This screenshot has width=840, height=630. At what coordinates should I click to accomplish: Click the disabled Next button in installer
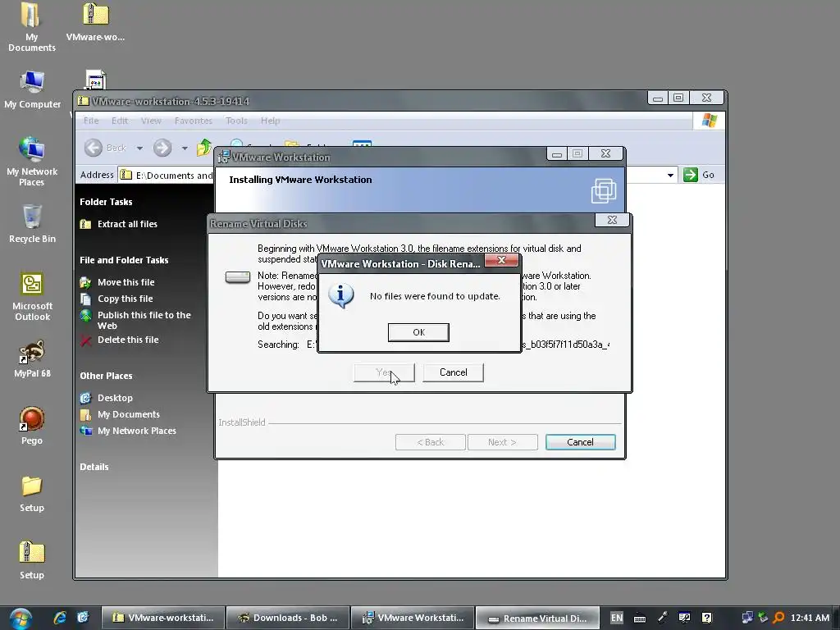[x=503, y=442]
